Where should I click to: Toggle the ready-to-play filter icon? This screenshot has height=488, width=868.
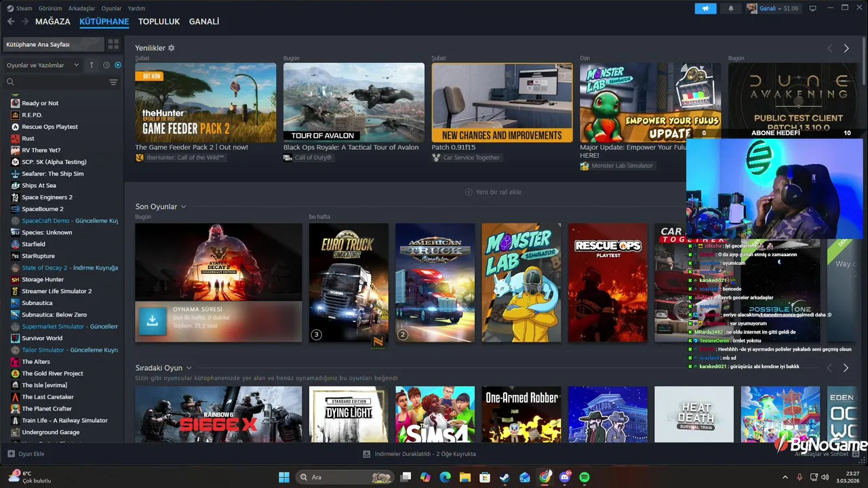(118, 65)
